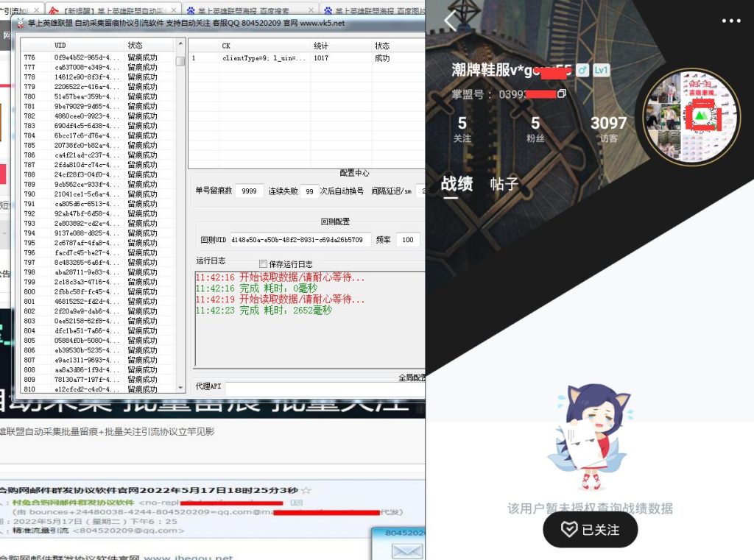
Task: Click the back arrow on the profile page
Action: tap(449, 21)
